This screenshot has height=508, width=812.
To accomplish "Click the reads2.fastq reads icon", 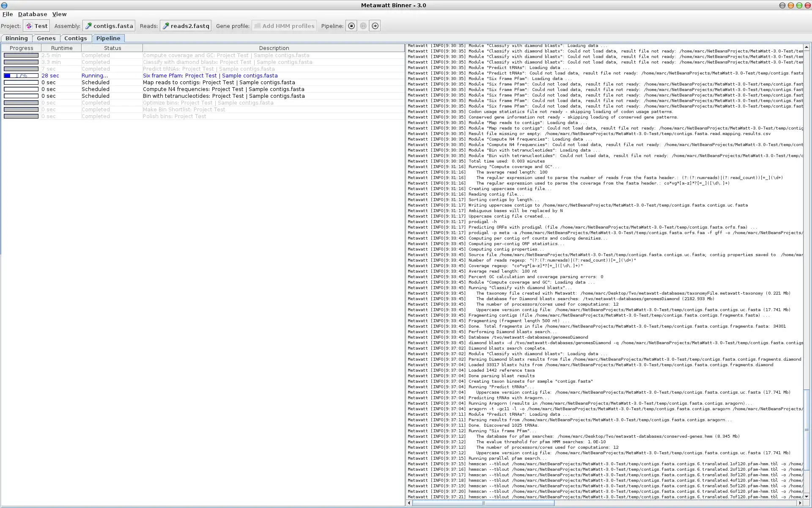I will (x=165, y=26).
